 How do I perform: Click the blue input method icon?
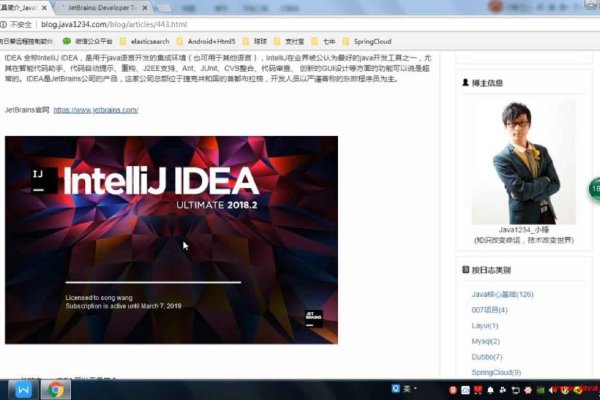[x=396, y=389]
